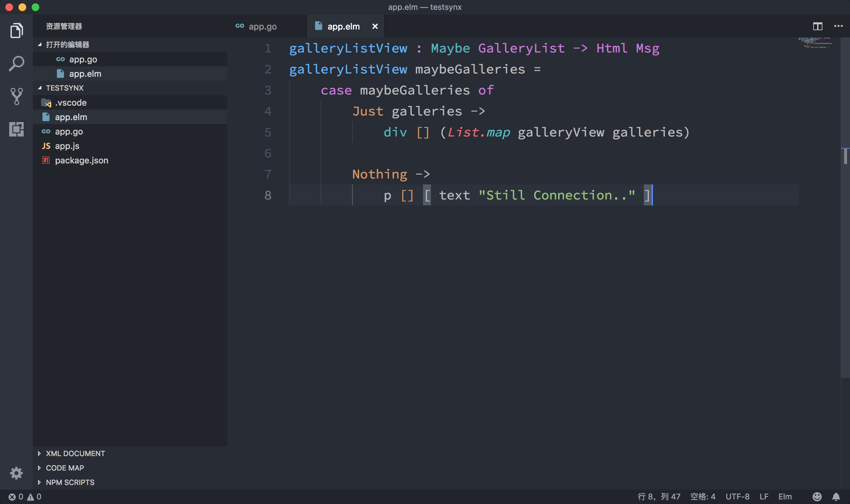This screenshot has height=504, width=850.
Task: Switch to the app.go tab
Action: 263,26
